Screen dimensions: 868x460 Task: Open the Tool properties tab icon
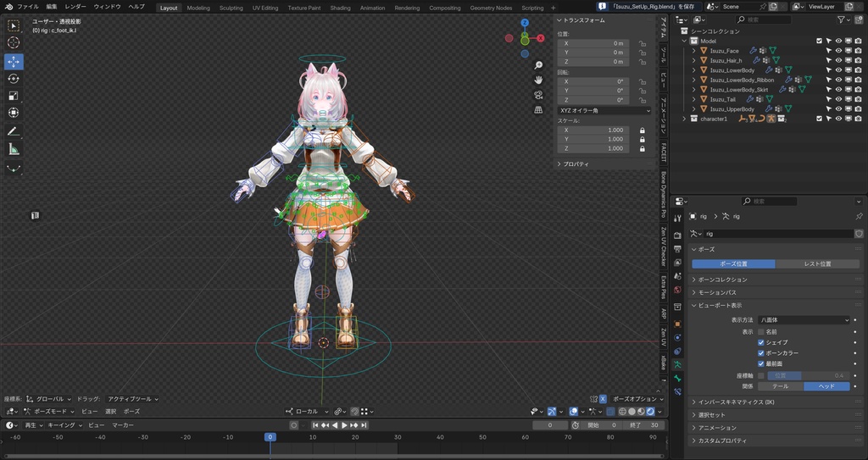tap(677, 219)
